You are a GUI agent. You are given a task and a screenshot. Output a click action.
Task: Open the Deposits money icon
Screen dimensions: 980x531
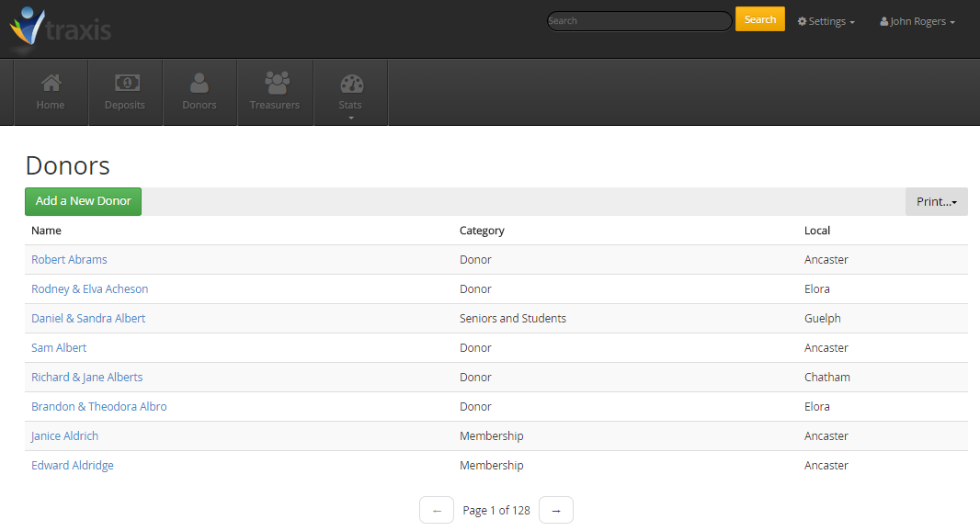coord(127,83)
